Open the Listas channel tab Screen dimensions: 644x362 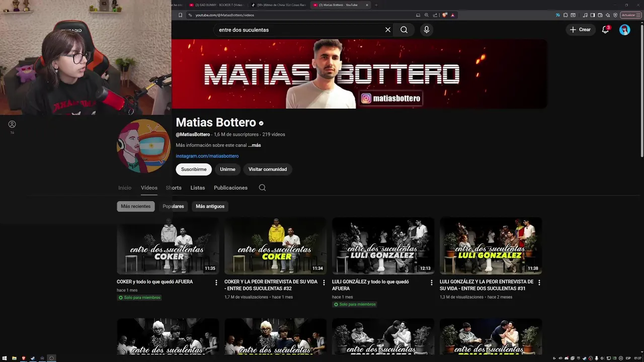click(198, 188)
